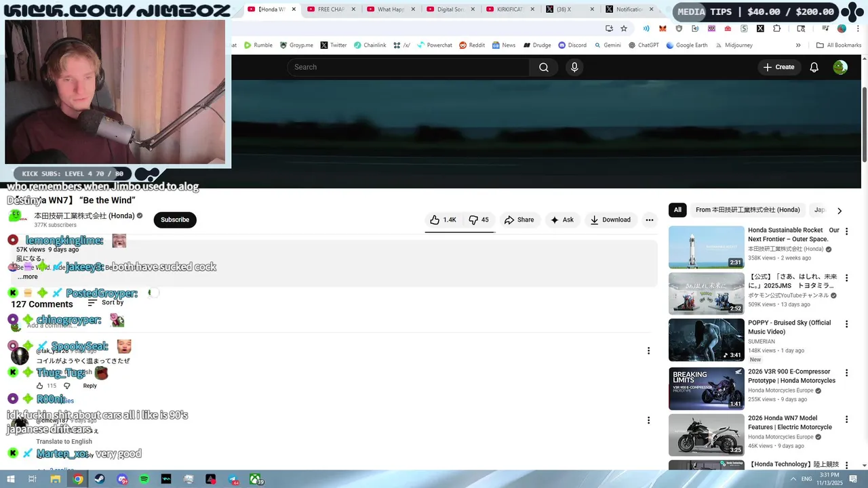
Task: Open Telegram from the taskbar
Action: point(233,479)
